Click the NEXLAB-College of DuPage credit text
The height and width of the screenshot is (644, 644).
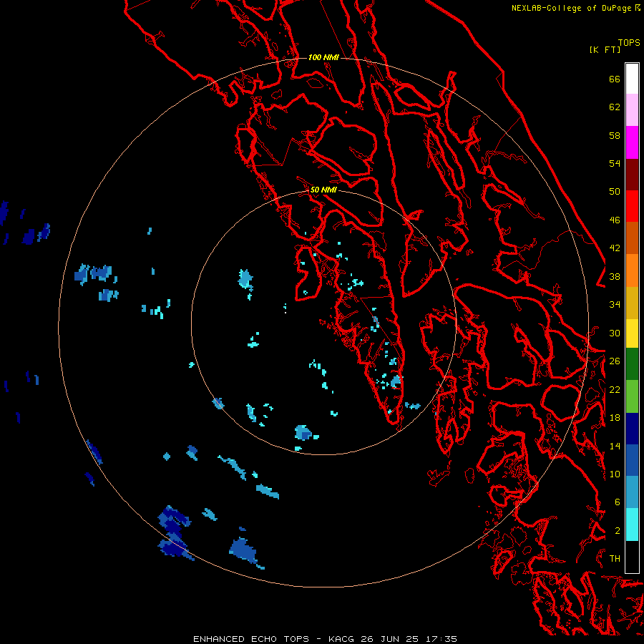(x=571, y=8)
